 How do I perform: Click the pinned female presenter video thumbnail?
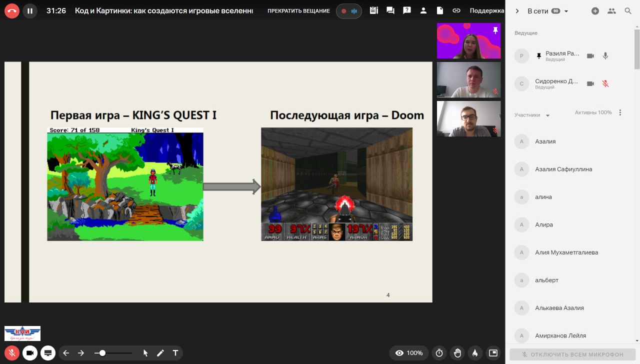click(468, 41)
